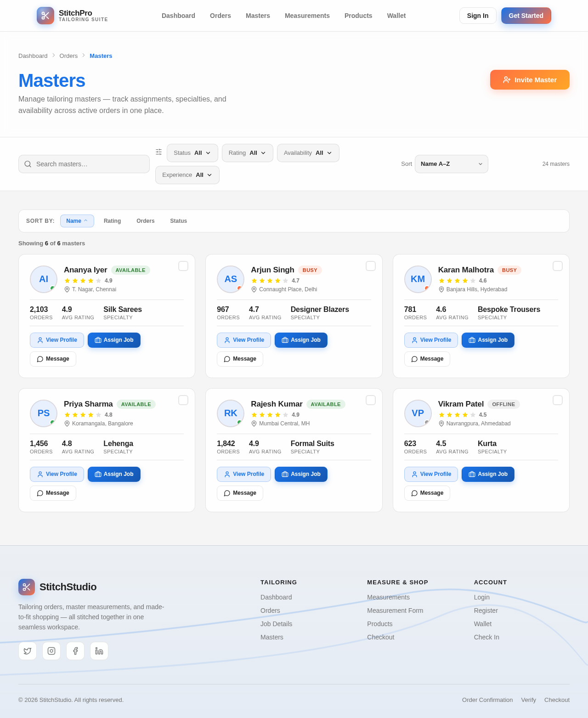This screenshot has height=718, width=588.
Task: Toggle the Name sort chip direction
Action: [77, 221]
